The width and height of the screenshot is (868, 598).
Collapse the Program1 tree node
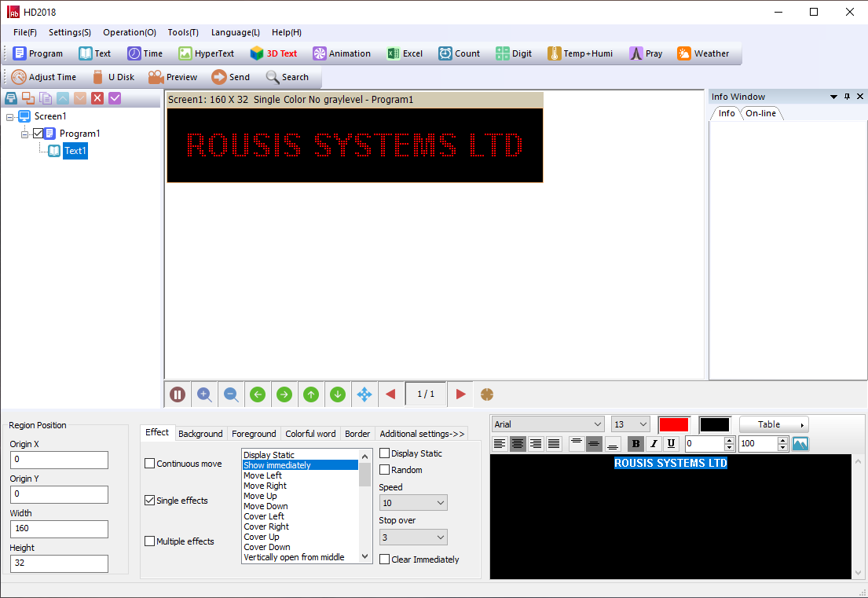point(24,134)
